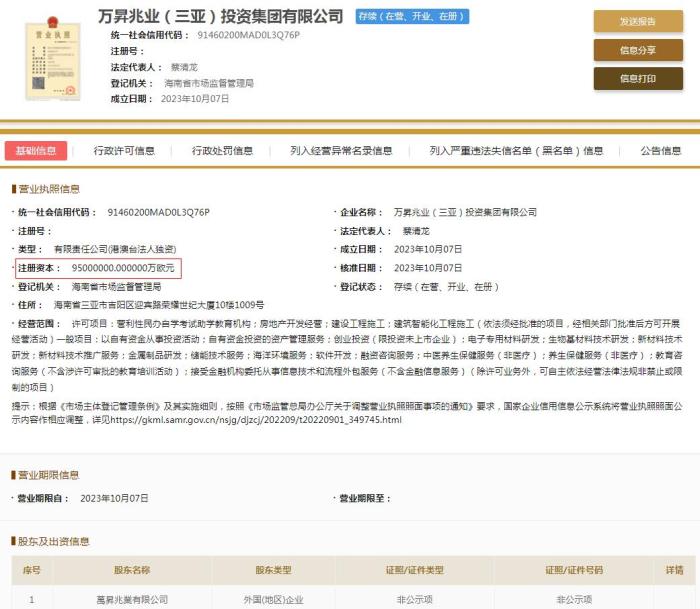The height and width of the screenshot is (609, 700).
Task: Switch to the 公告信息 tab
Action: 661,151
